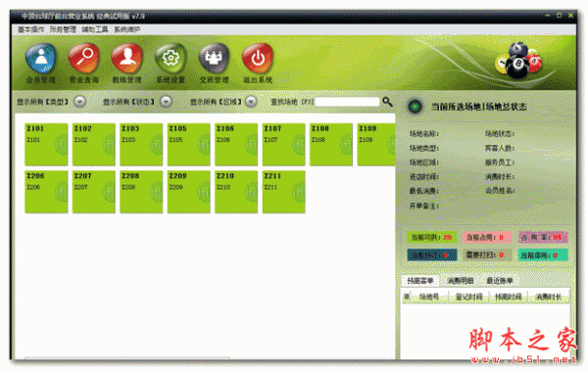Open 营业查询 magnifier icon
588x370 pixels.
point(84,59)
